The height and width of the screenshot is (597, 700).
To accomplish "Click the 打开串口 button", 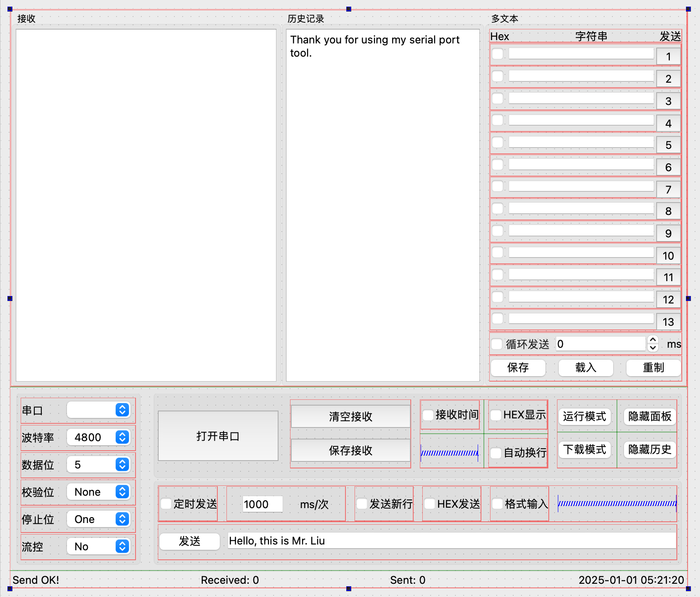I will 218,436.
